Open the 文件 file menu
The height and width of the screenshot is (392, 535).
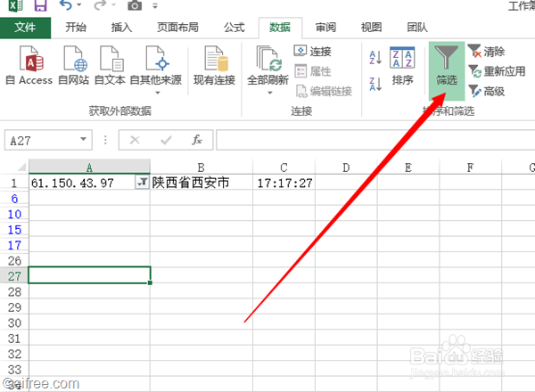click(25, 28)
